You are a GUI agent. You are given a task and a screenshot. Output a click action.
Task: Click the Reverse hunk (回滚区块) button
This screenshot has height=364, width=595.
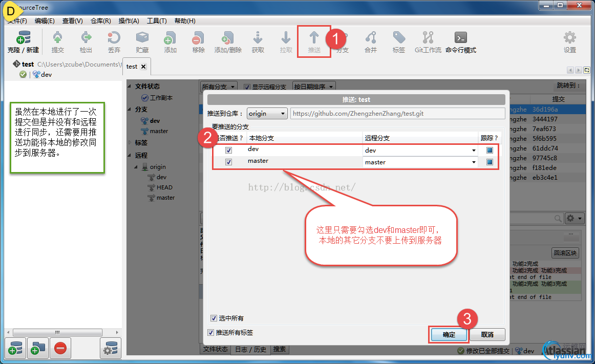(565, 253)
